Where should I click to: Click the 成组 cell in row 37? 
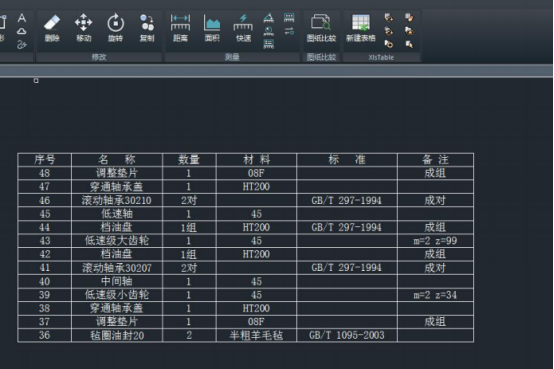[x=435, y=322]
